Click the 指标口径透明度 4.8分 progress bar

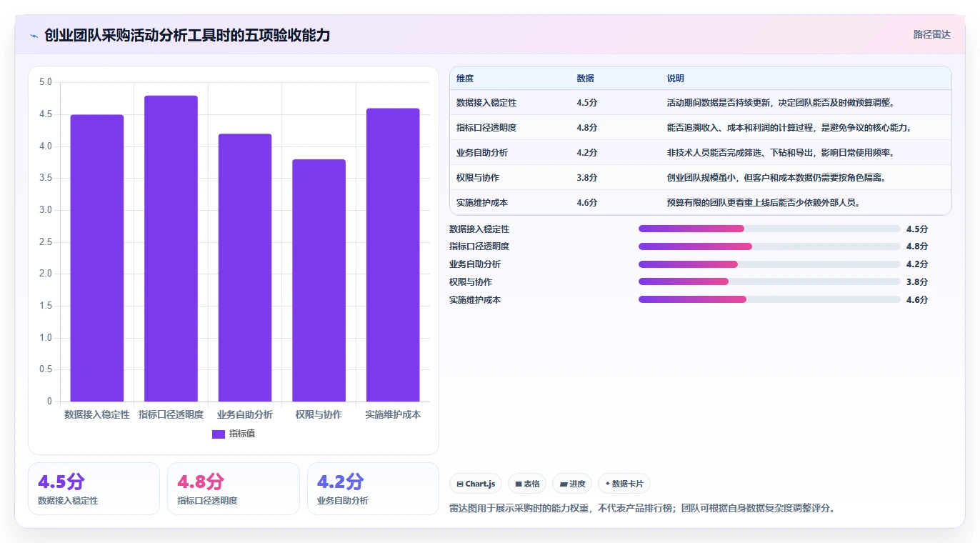769,246
